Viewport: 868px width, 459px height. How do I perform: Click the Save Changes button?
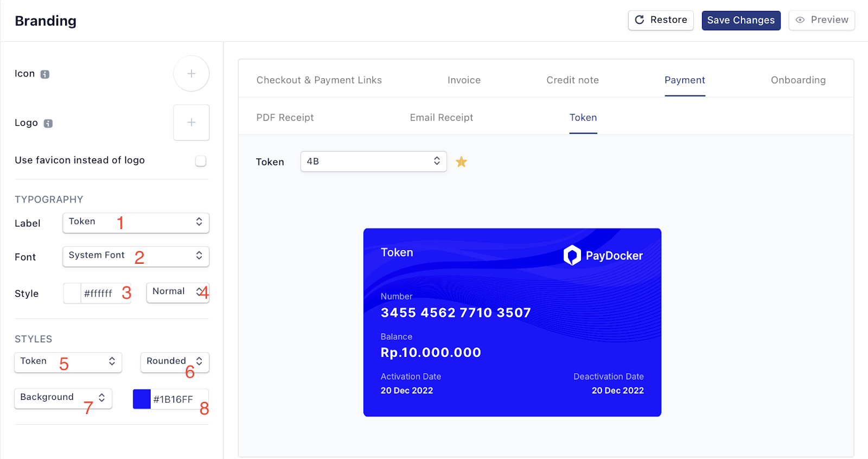741,20
